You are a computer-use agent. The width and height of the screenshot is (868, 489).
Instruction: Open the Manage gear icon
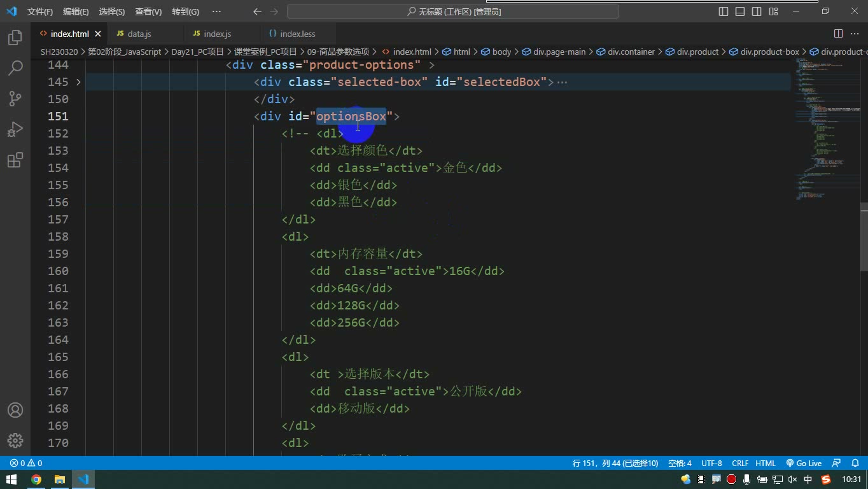15,440
